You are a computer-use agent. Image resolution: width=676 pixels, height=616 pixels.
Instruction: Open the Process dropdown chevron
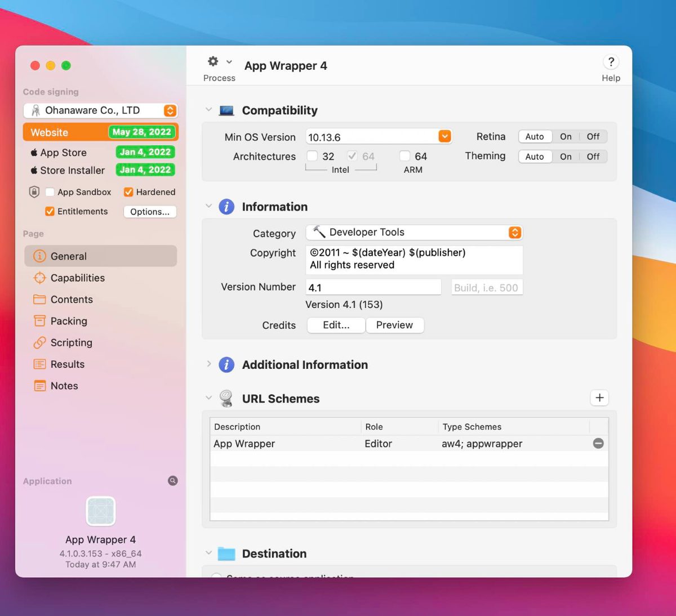[229, 61]
